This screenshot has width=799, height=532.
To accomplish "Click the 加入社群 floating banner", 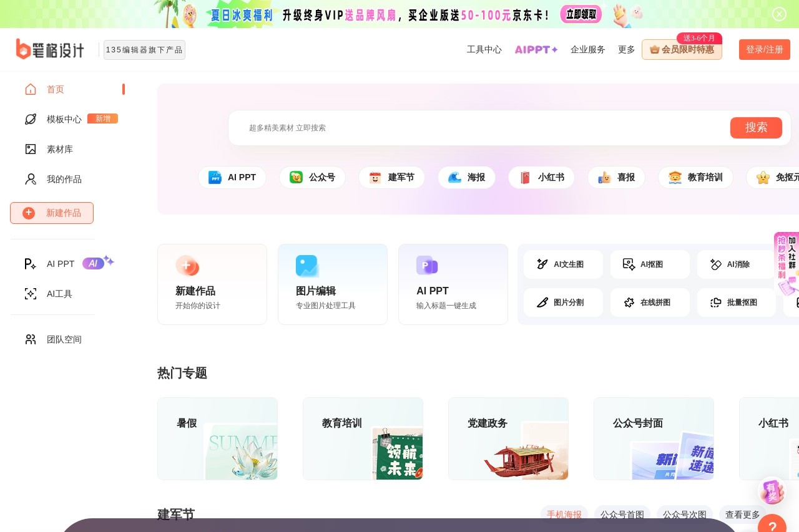I will 787,264.
